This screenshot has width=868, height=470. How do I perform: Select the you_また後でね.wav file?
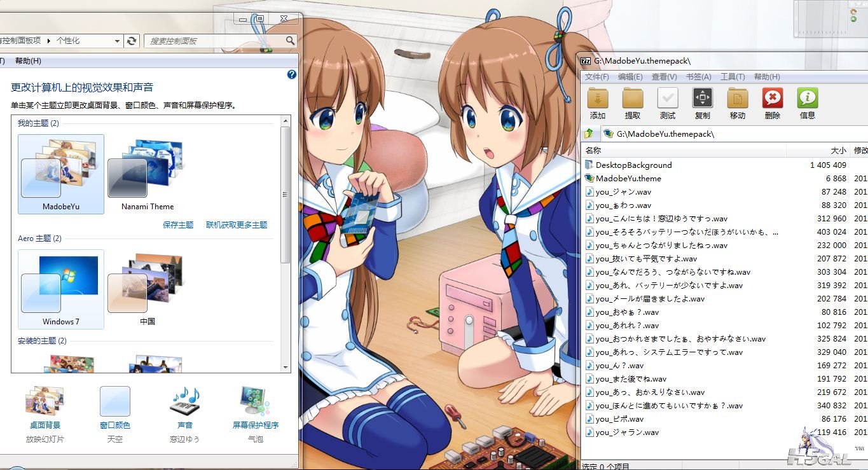pyautogui.click(x=626, y=378)
